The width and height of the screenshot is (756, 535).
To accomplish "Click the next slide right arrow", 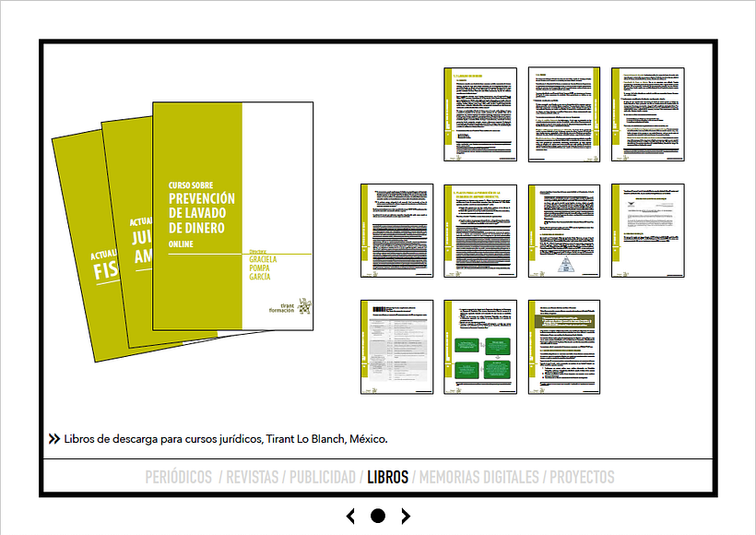I will pyautogui.click(x=406, y=517).
